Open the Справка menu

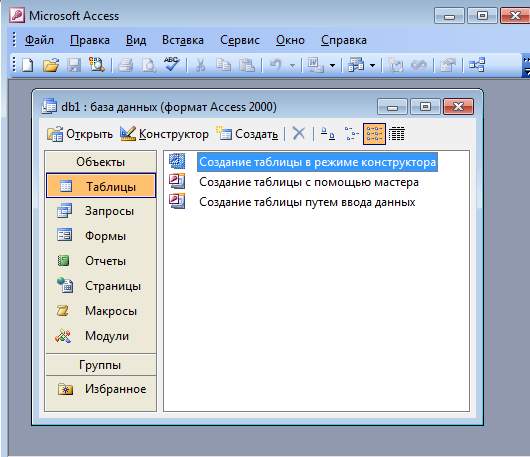point(343,40)
